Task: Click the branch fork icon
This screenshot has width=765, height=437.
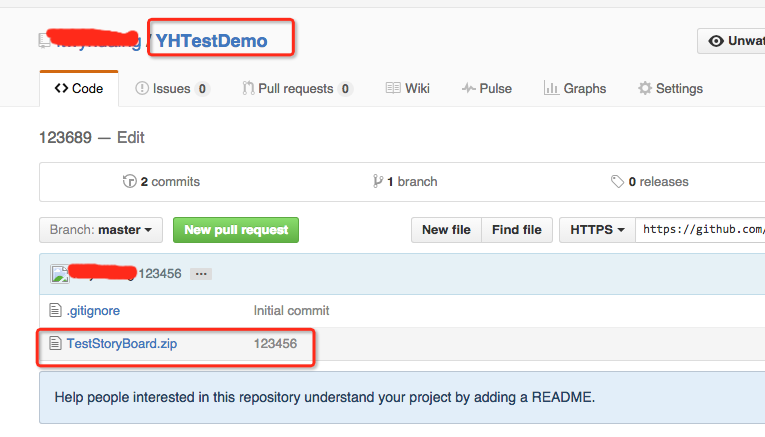Action: click(x=378, y=181)
